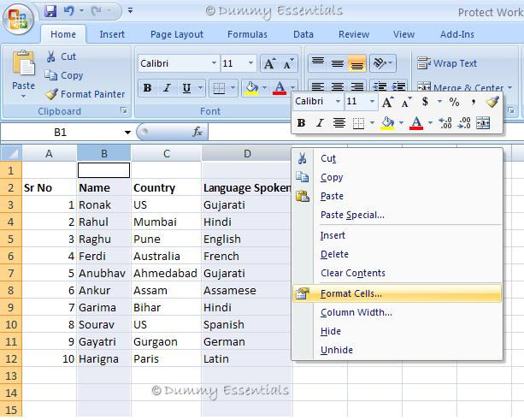Screen dimensions: 524x420
Task: Toggle Italic in ribbon Font group
Action: pos(167,88)
